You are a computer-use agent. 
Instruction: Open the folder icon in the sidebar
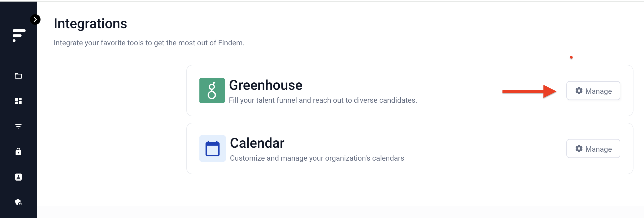tap(18, 76)
